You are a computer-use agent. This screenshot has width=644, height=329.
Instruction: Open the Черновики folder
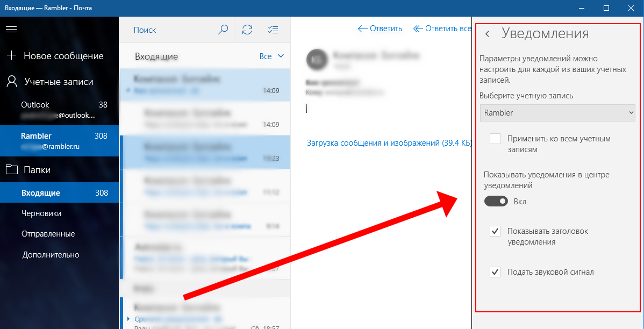click(41, 213)
